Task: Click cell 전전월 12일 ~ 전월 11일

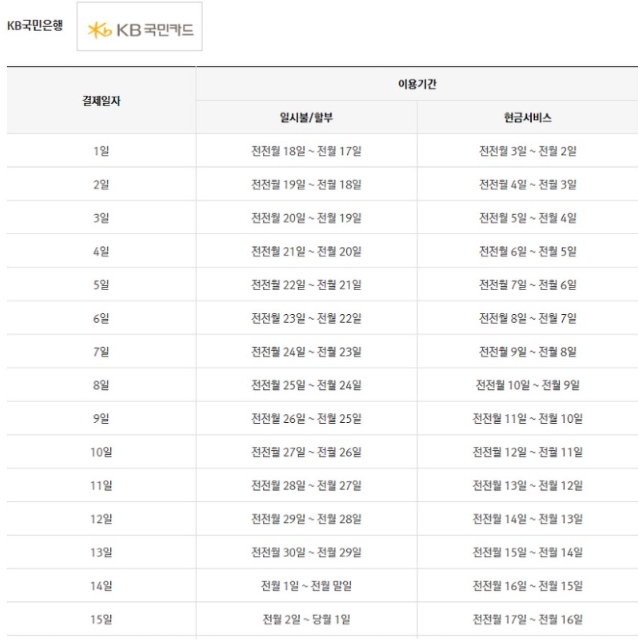Action: [x=528, y=452]
